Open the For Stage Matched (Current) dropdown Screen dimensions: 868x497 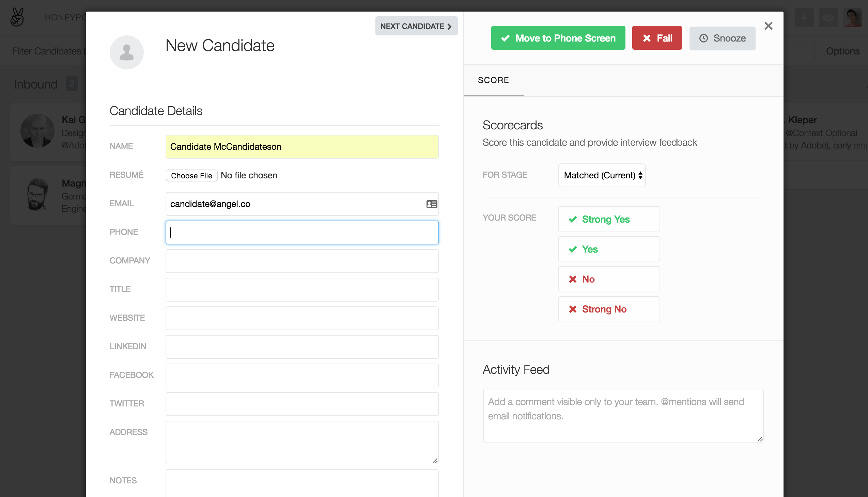click(602, 175)
